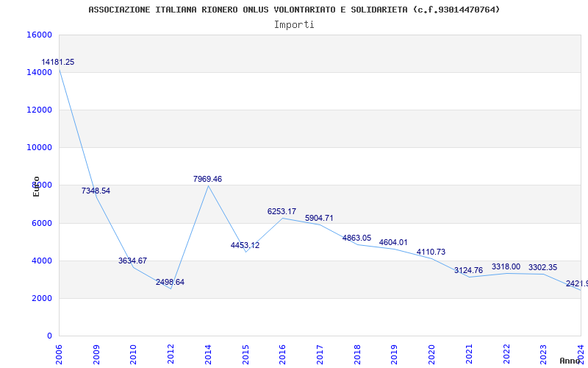
Task: Click the 6000 y-axis tick label
Action: pyautogui.click(x=42, y=224)
